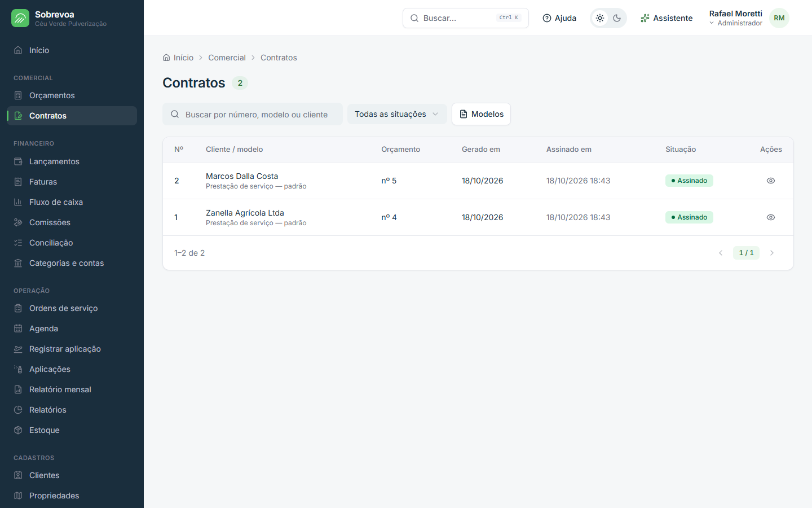Click the Registrar aplicação icon
The image size is (812, 508).
[18, 349]
